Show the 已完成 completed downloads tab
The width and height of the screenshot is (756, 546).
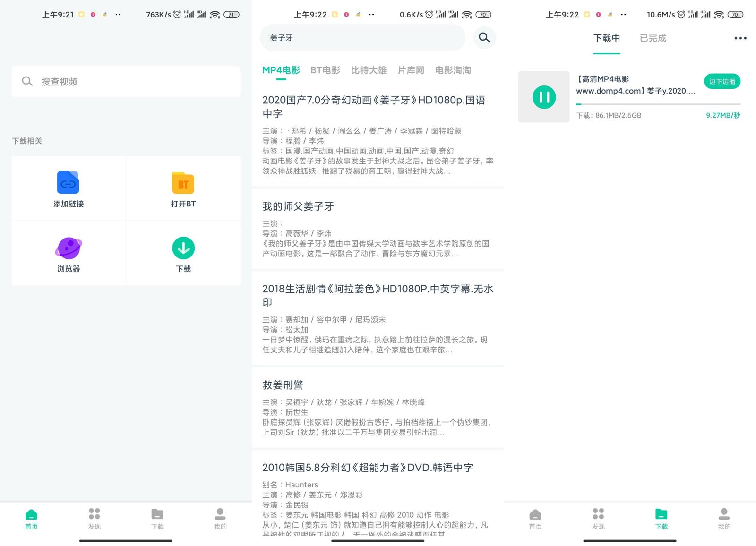point(653,38)
